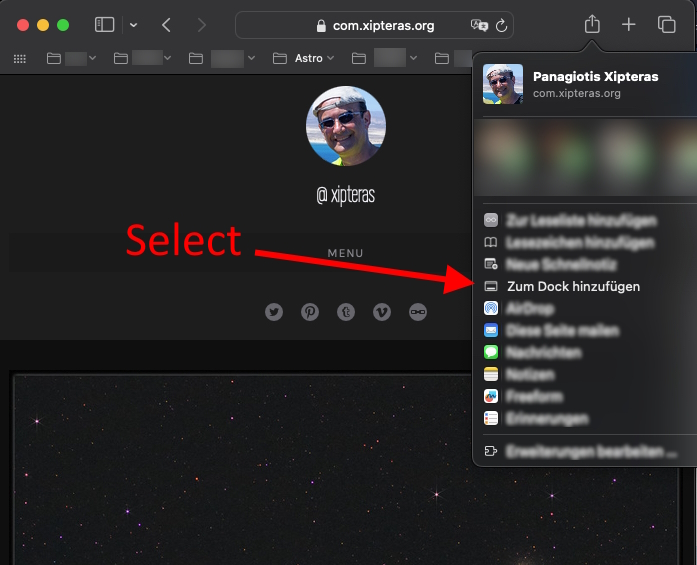Click the Share toolbar button
The width and height of the screenshot is (697, 565).
point(592,24)
